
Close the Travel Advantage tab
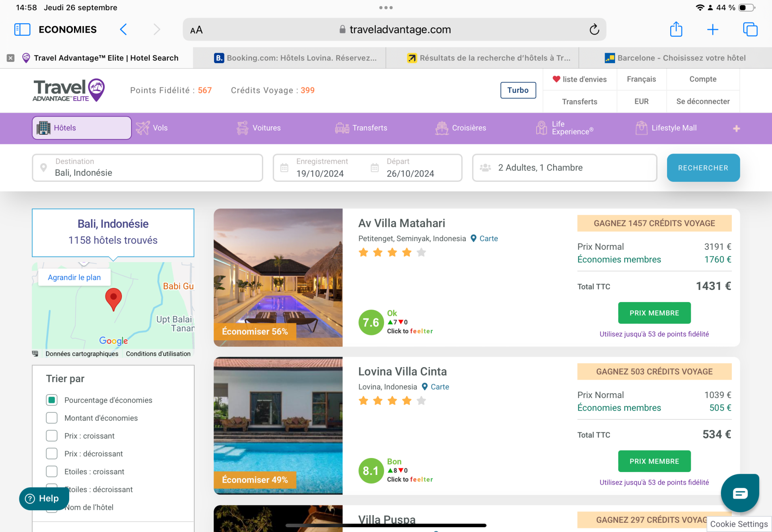coord(11,58)
